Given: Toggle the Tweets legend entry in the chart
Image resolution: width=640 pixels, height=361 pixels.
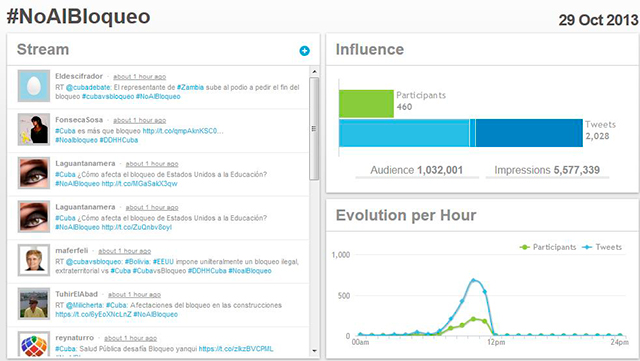Looking at the screenshot, I should coord(602,247).
